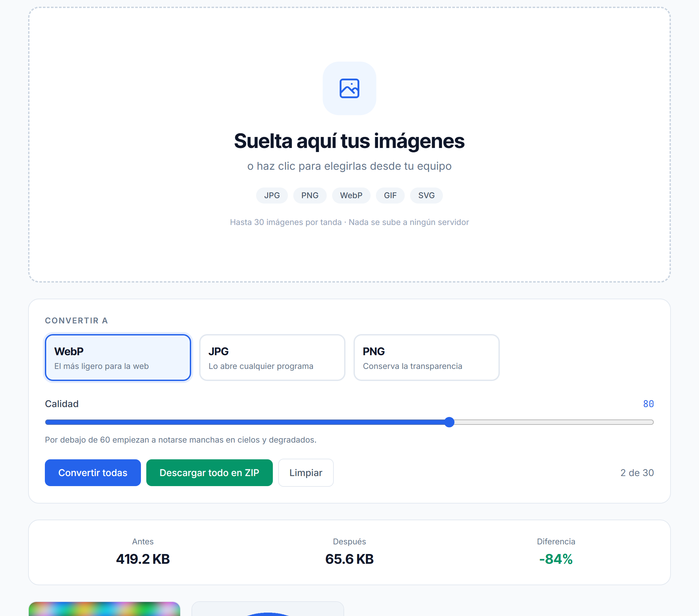Click the 'Por debajo de 60' hint text
Screen dimensions: 699x616
(180, 440)
